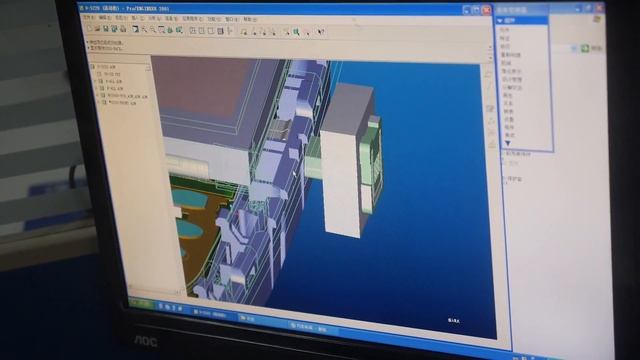Switch display to Hidden Line icon
Viewport: 640px width, 360px height.
(x=201, y=30)
